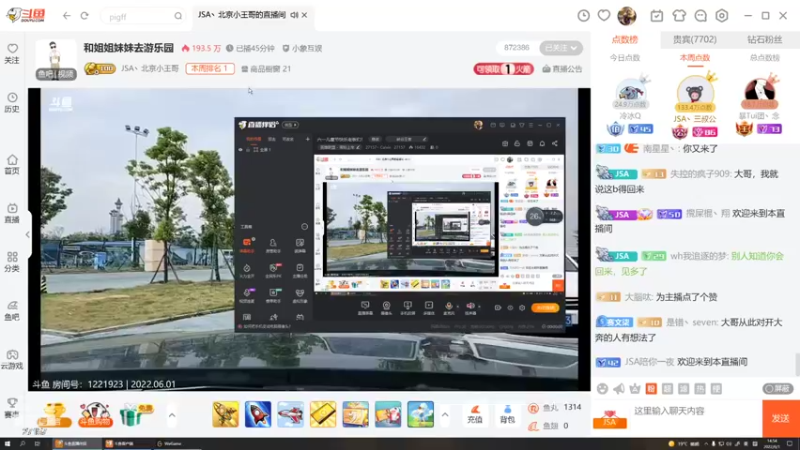Open Windows taskbar search
800x450 pixels.
tap(23, 444)
